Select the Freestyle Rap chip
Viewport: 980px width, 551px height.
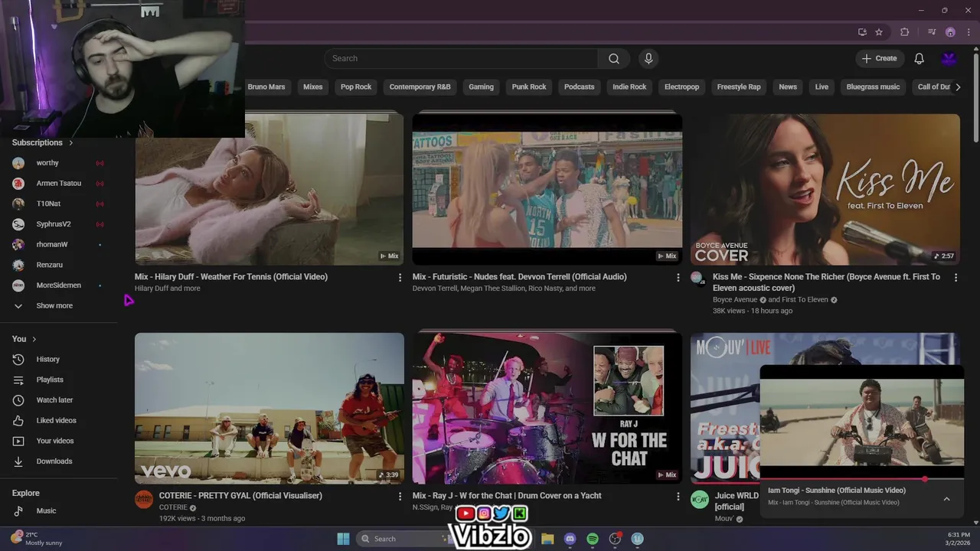(739, 87)
